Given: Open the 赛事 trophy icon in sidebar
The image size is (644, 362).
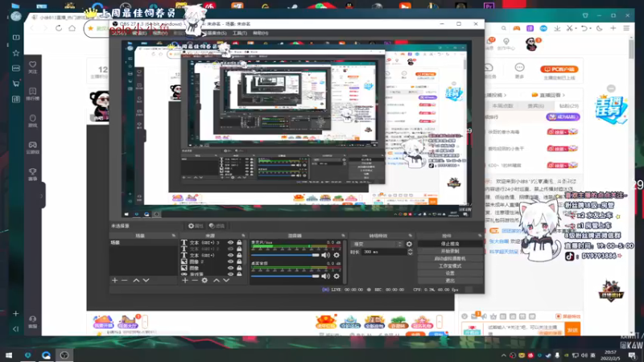Looking at the screenshot, I should pyautogui.click(x=33, y=175).
